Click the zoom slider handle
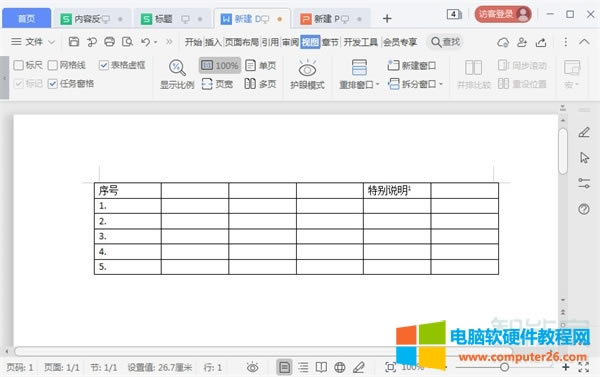Image resolution: width=600 pixels, height=377 pixels. [504, 367]
